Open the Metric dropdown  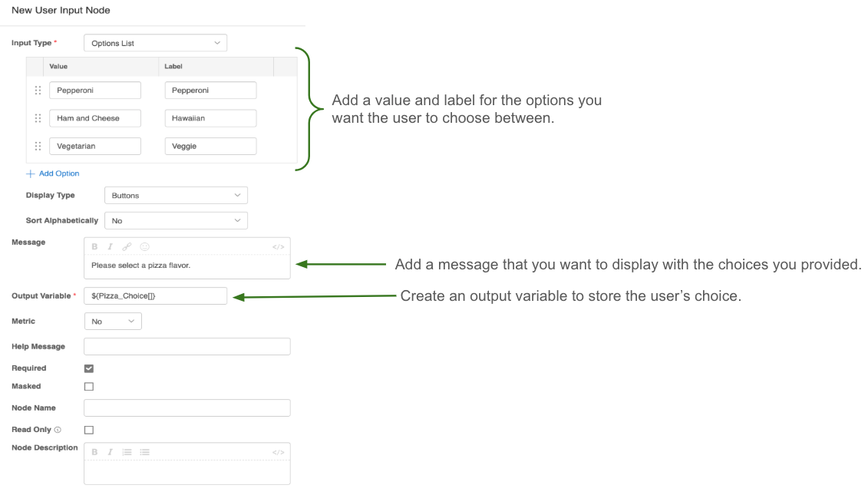(113, 322)
